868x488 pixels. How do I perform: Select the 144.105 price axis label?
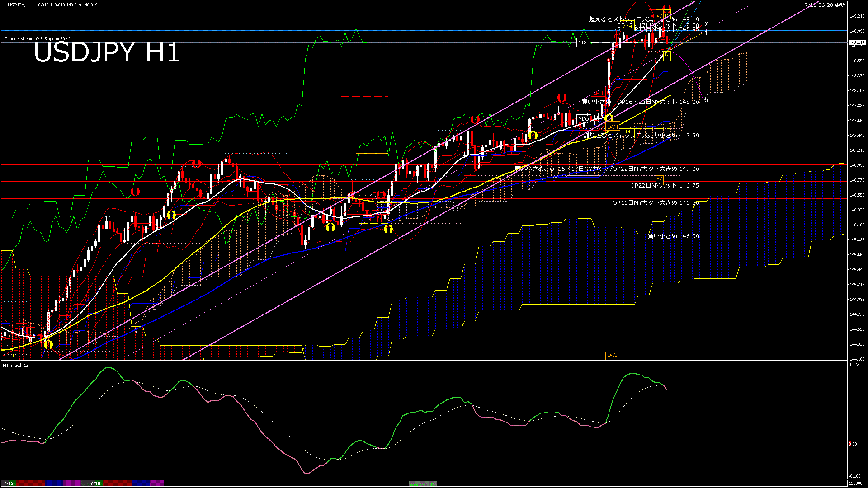[857, 359]
